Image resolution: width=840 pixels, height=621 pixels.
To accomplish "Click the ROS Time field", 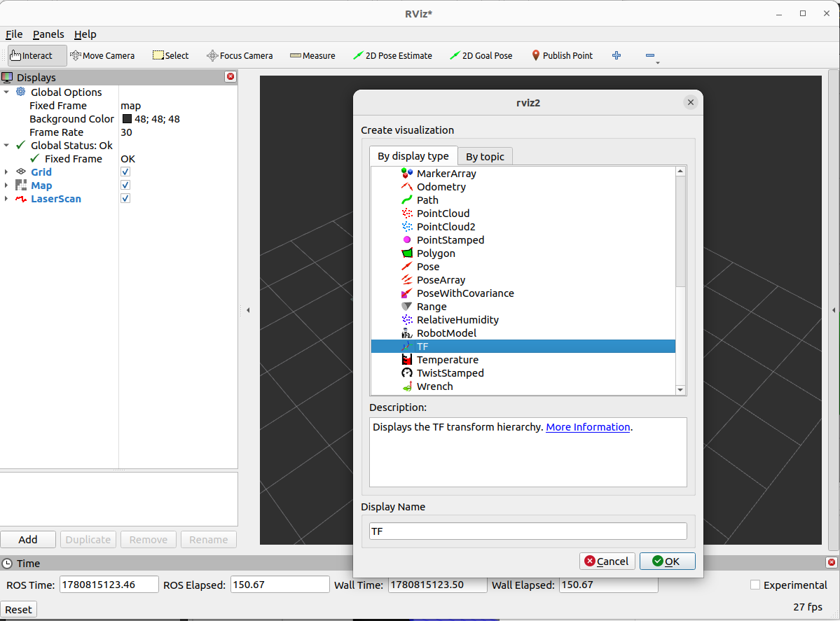I will [x=109, y=585].
